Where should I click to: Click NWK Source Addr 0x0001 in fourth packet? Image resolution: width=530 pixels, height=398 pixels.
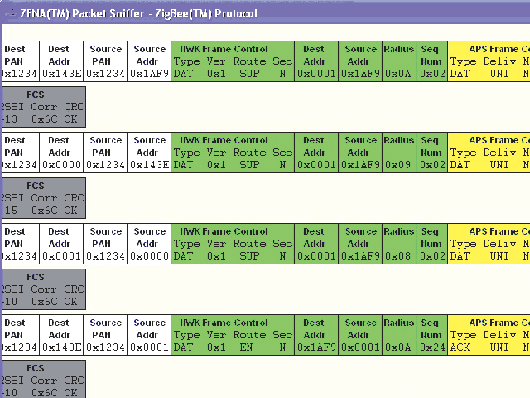point(360,335)
